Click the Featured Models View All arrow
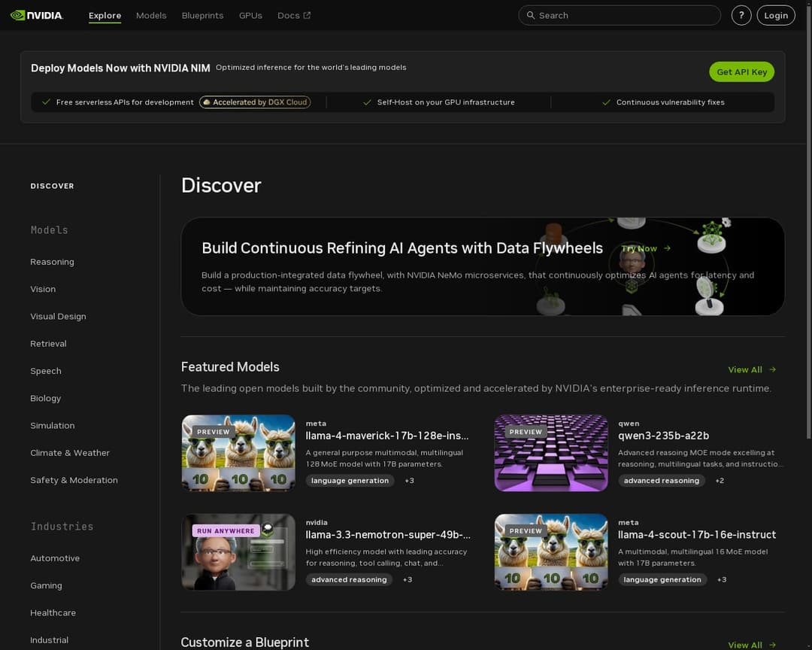 pyautogui.click(x=772, y=369)
